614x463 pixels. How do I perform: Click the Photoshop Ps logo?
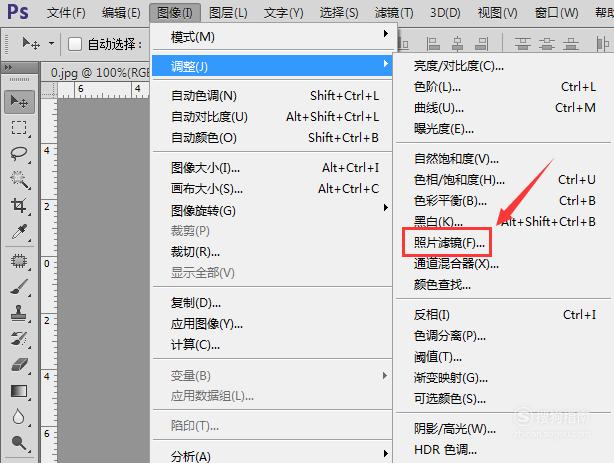(18, 12)
